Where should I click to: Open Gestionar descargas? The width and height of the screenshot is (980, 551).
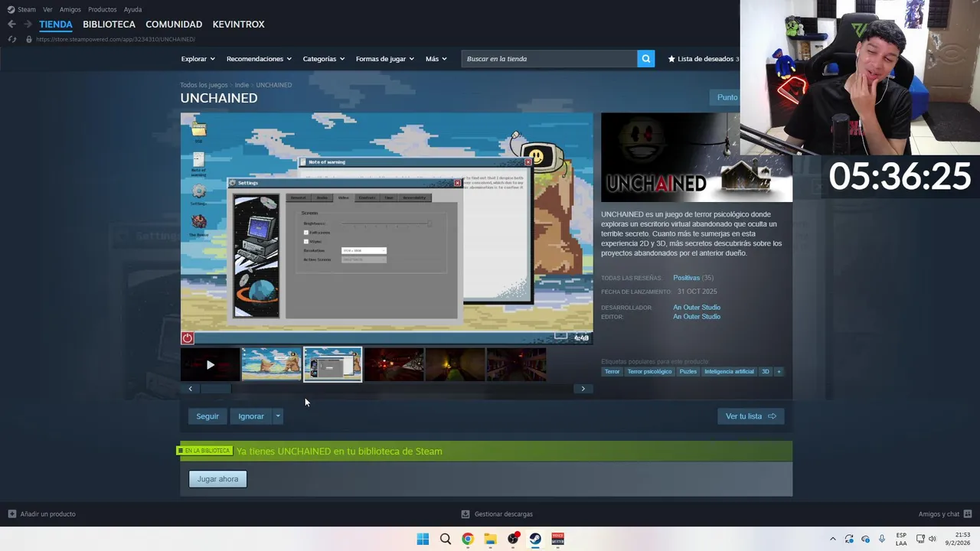point(497,514)
